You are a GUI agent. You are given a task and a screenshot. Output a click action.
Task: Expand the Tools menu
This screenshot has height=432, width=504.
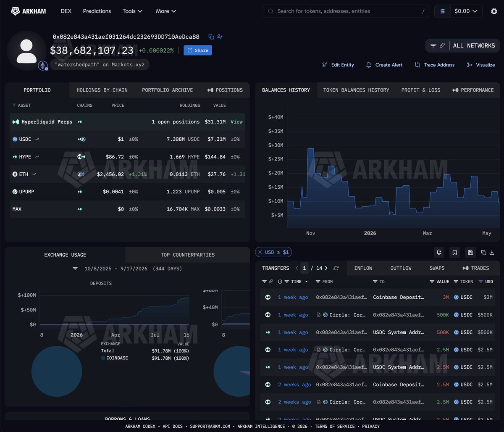tap(132, 11)
